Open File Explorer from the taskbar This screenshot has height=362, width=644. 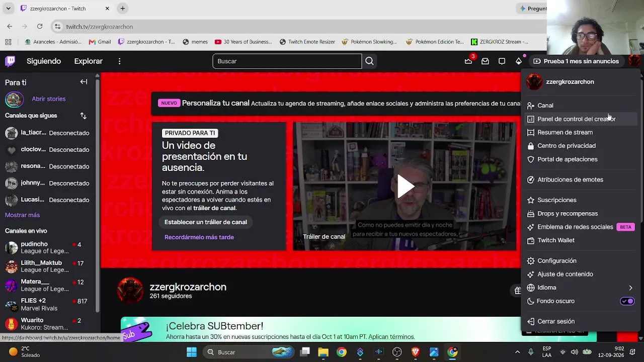323,352
